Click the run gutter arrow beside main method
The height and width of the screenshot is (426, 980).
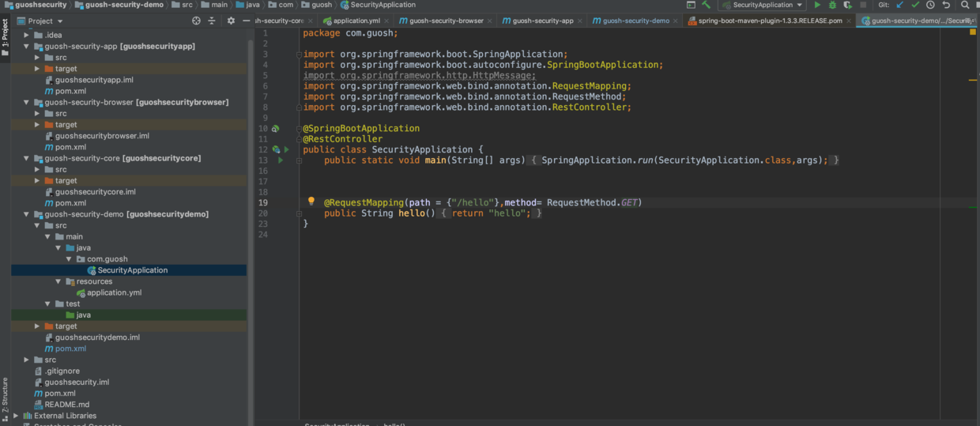281,160
